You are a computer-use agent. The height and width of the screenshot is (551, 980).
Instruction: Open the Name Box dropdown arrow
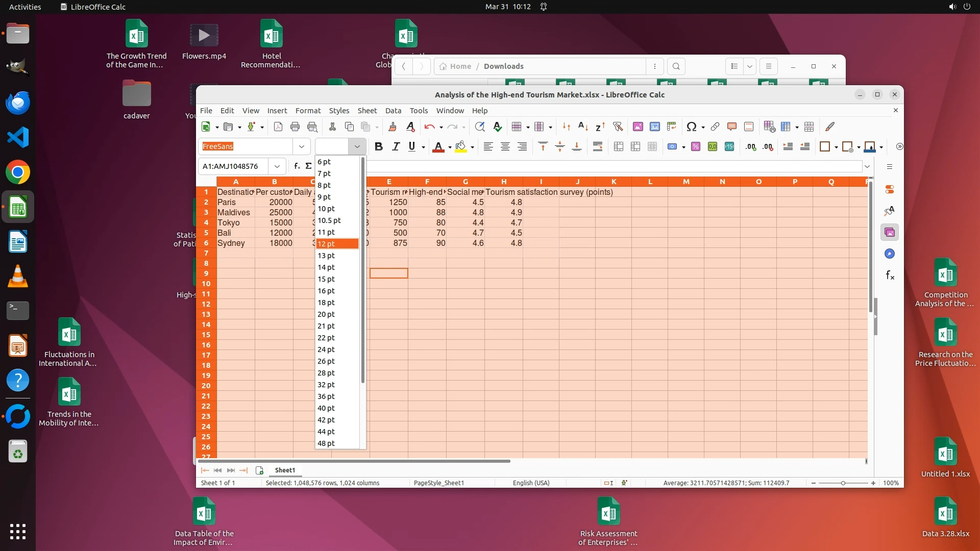pyautogui.click(x=277, y=166)
